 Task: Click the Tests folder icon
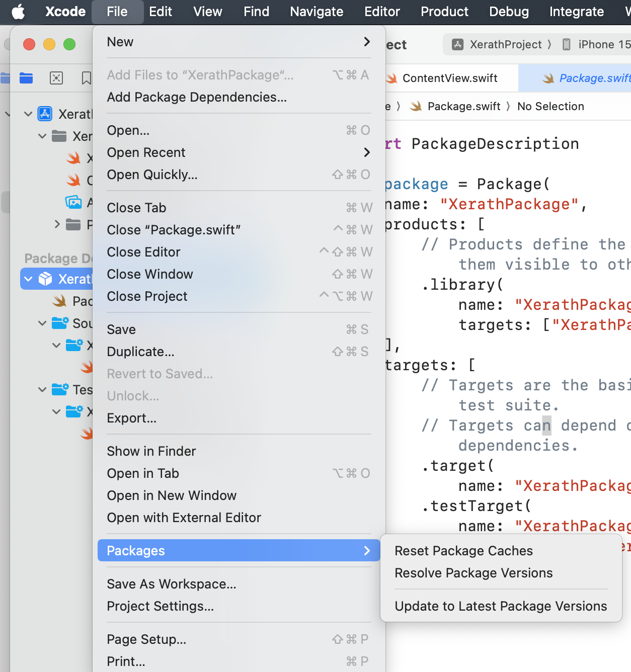click(60, 389)
